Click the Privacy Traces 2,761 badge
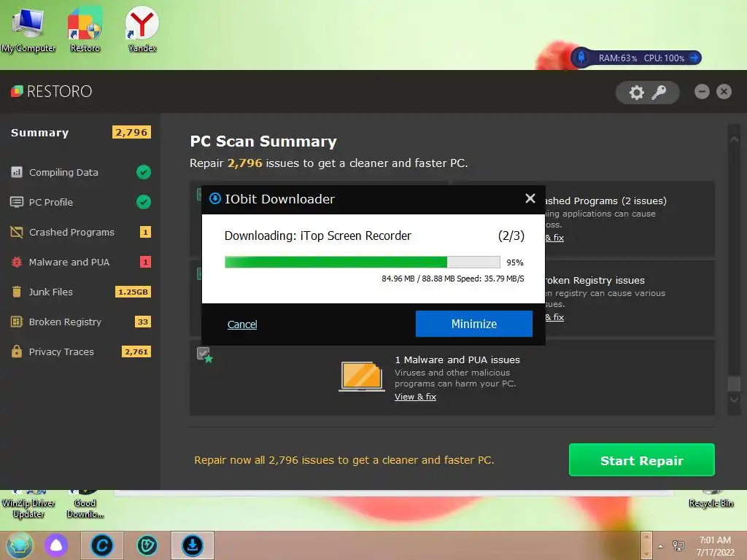This screenshot has height=560, width=747. 136,352
